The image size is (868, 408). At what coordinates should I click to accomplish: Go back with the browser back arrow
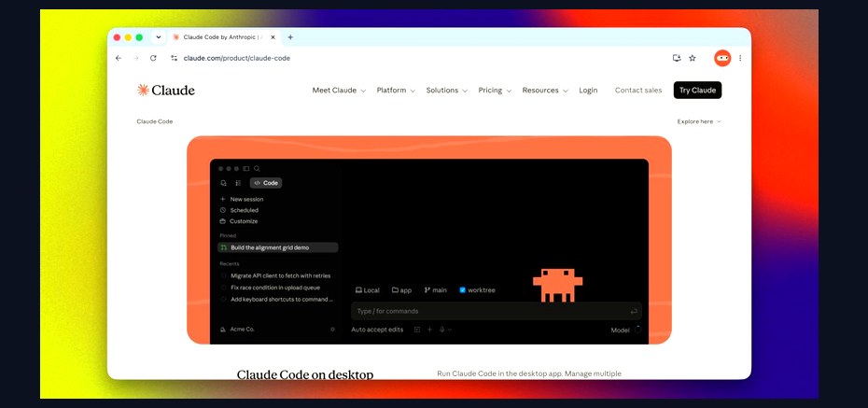pos(118,58)
